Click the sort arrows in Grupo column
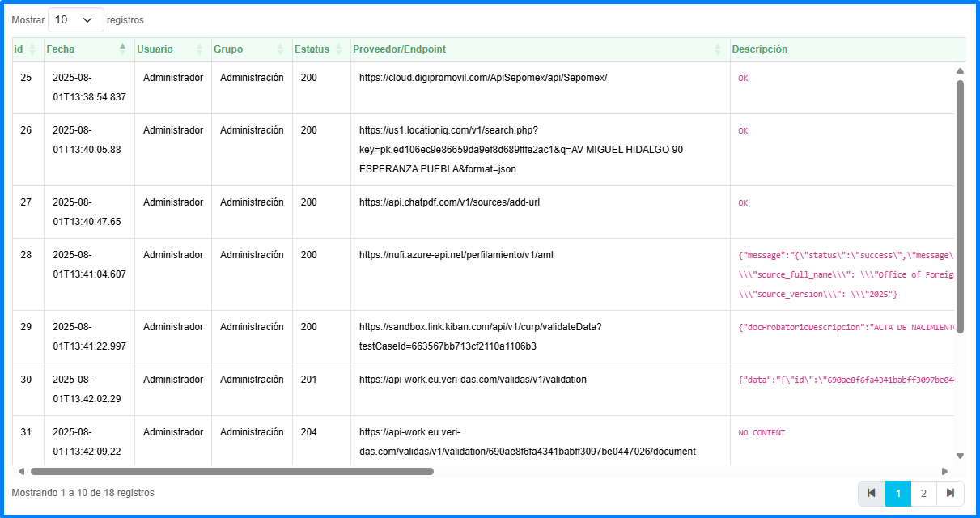Viewport: 980px width, 518px height. (x=280, y=49)
